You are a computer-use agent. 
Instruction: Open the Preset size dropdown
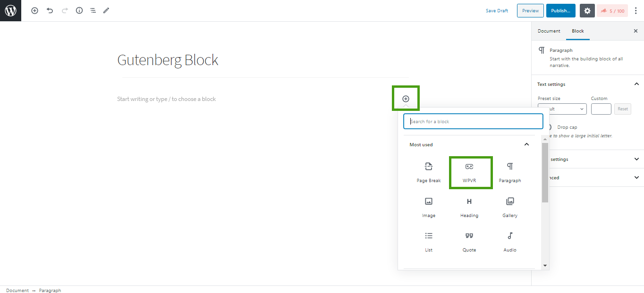point(562,109)
